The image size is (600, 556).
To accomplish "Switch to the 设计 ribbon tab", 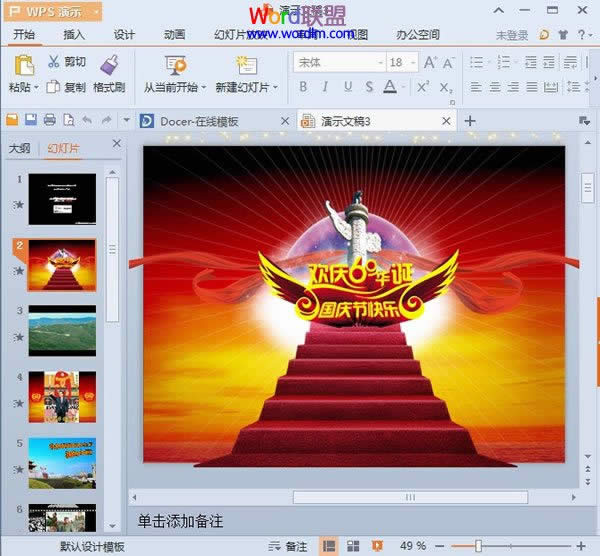I will point(124,34).
